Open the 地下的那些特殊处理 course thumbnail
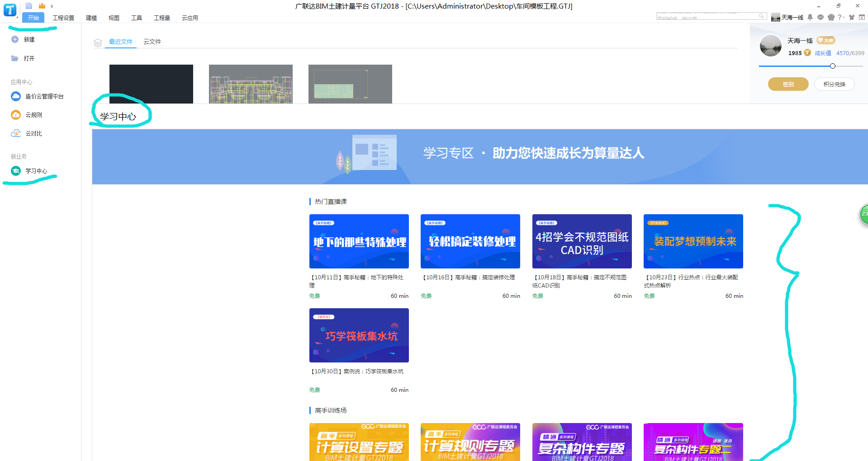The width and height of the screenshot is (868, 461). coord(359,241)
